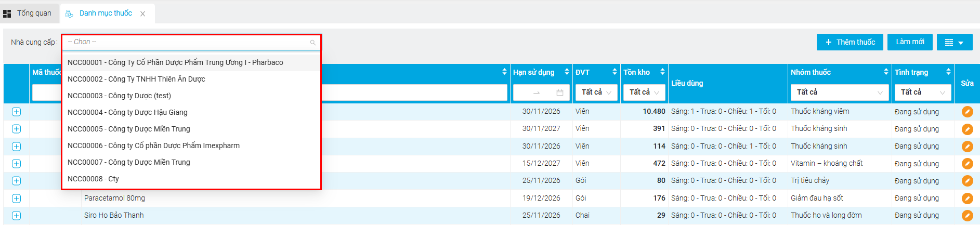
Task: Select NCC00002 Thiên Ân Dược option
Action: coord(191,79)
